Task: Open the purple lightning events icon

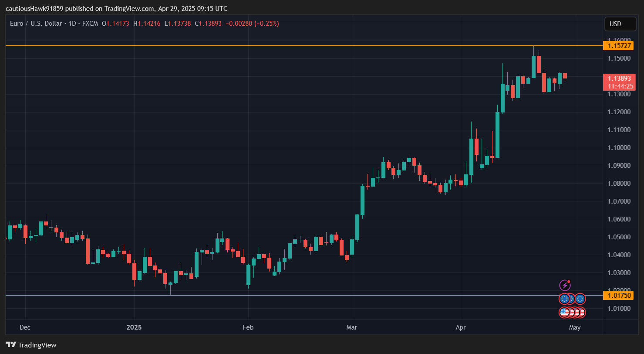Action: [x=564, y=285]
